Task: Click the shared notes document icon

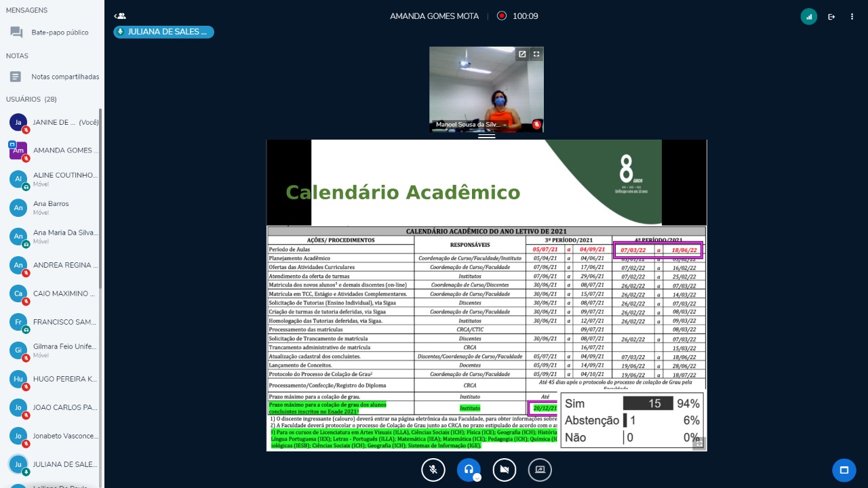Action: (x=16, y=77)
